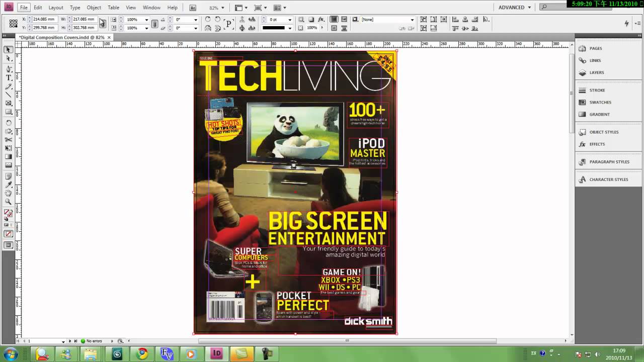The width and height of the screenshot is (644, 362).
Task: Open the Object menu
Action: tap(94, 8)
